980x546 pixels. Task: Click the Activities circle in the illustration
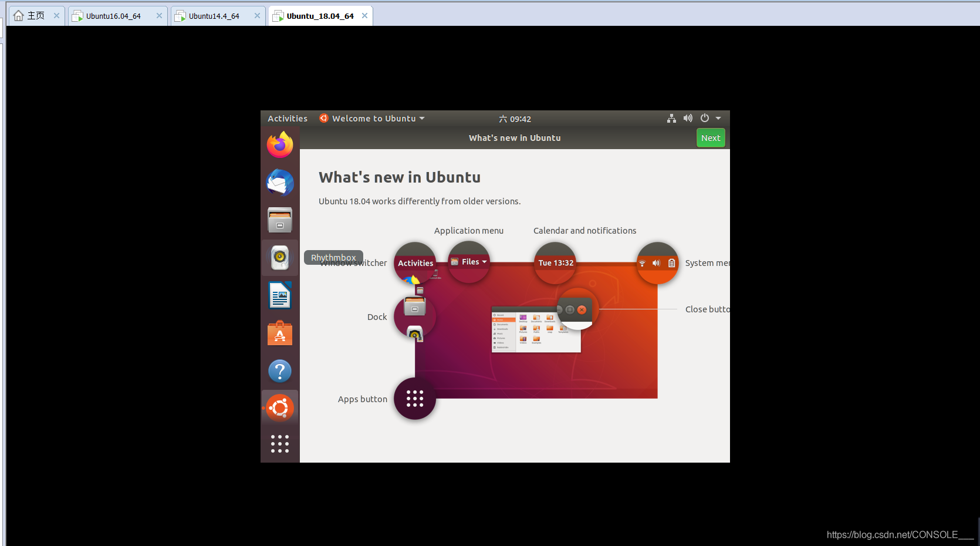tap(415, 263)
